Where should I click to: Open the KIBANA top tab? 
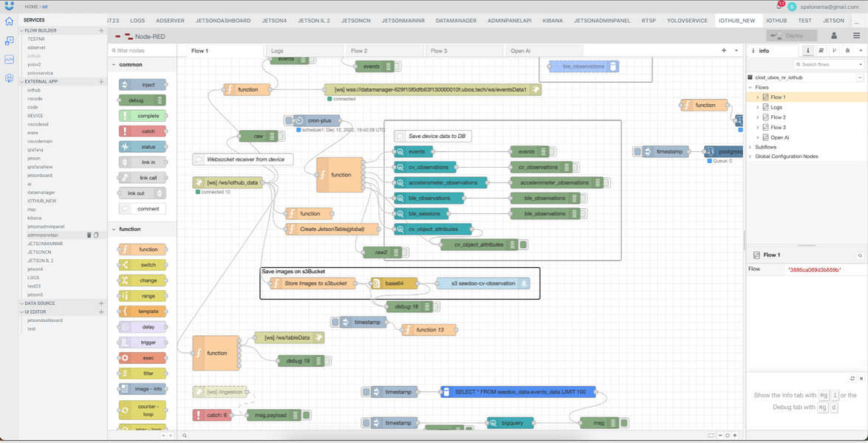553,21
